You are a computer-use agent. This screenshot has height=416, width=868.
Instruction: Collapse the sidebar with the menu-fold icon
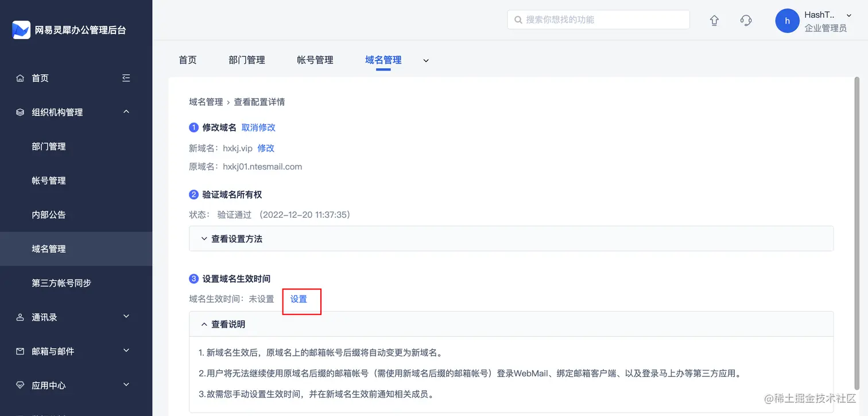[126, 78]
